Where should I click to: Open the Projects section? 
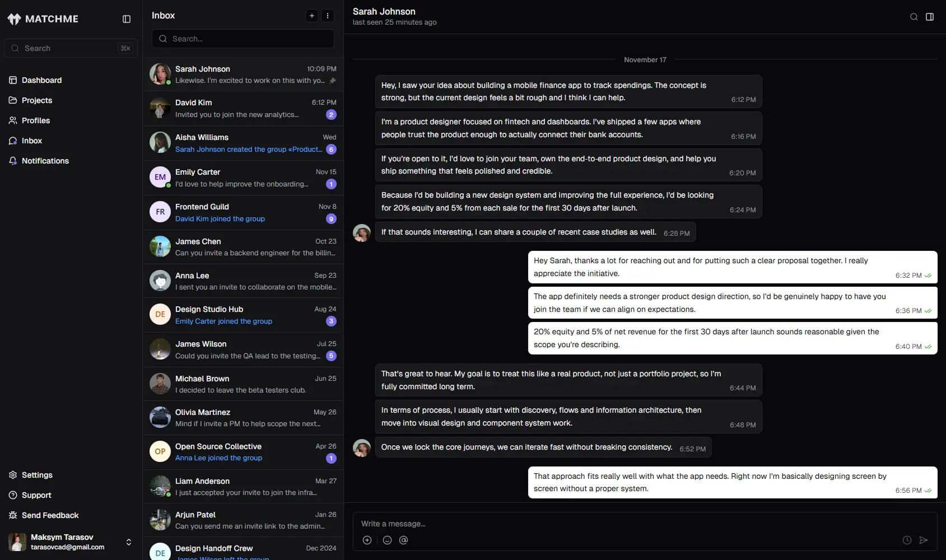tap(36, 100)
